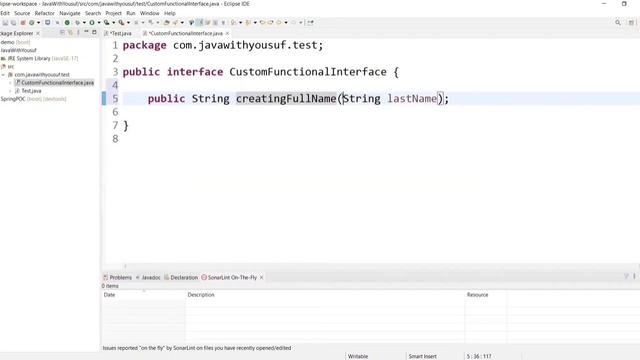The image size is (640, 360).
Task: Toggle Mark Occurrences in the toolbar
Action: pos(199,23)
